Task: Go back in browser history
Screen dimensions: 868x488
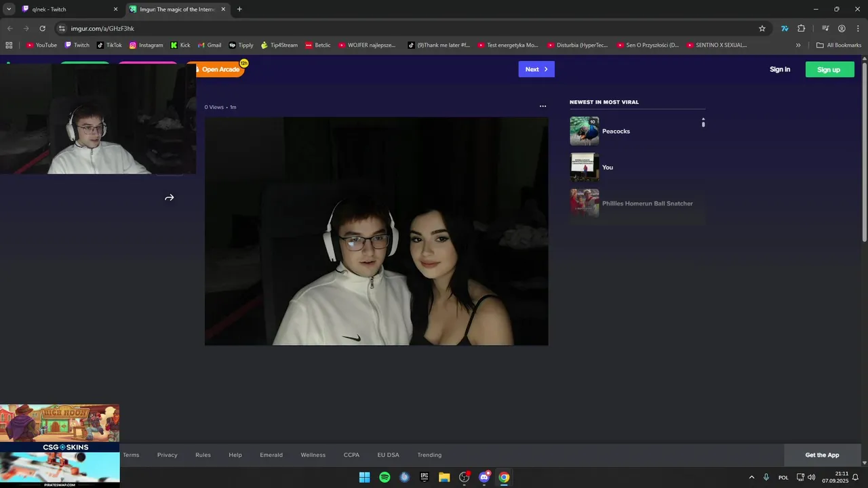Action: point(9,28)
